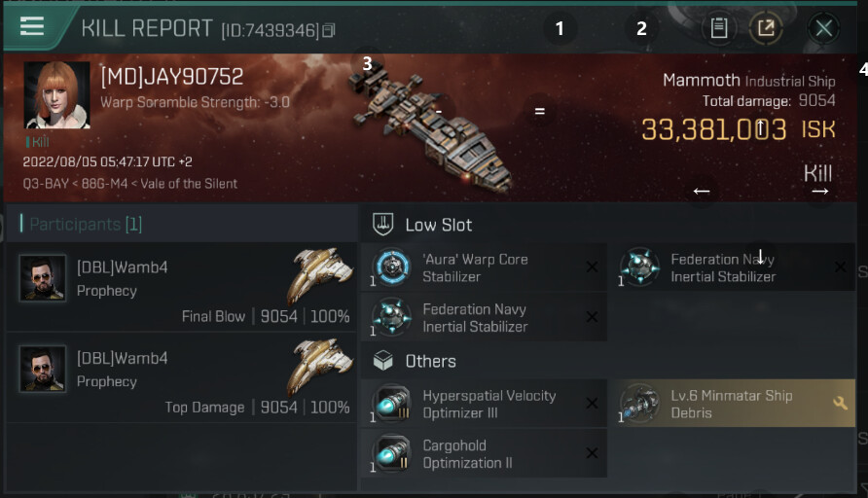Click the [MD]JAY90752 pilot name
This screenshot has height=498, width=868.
(171, 76)
